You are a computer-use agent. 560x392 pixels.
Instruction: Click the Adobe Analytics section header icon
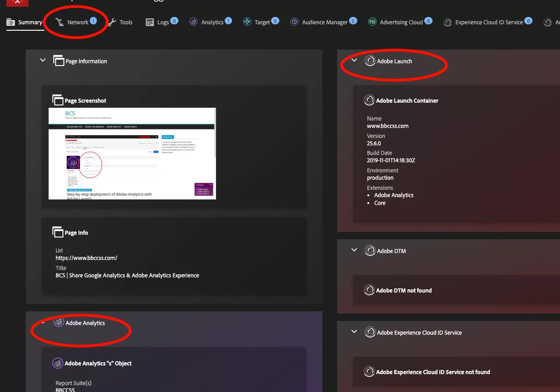(x=58, y=322)
